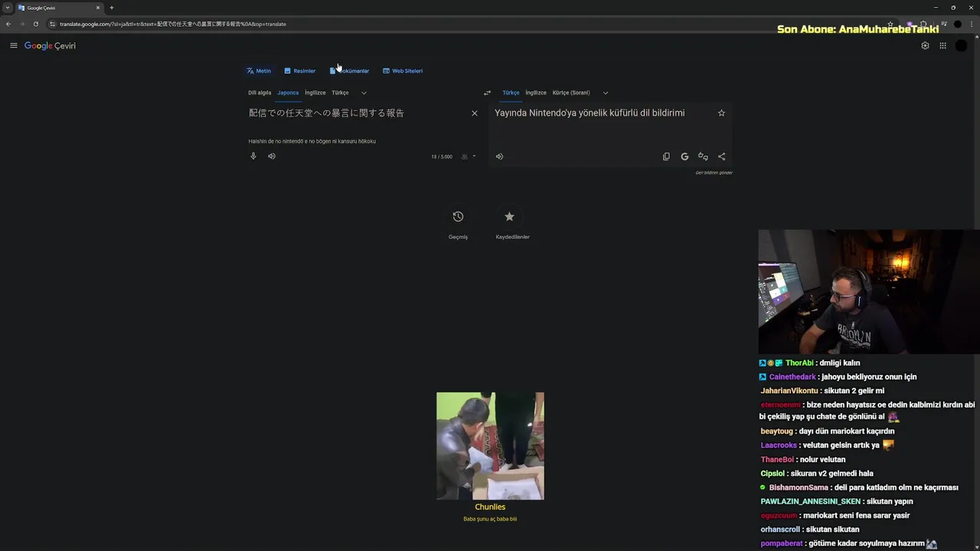Screen dimensions: 980x551
Task: Open the Chrome profile avatar
Action: click(958, 24)
